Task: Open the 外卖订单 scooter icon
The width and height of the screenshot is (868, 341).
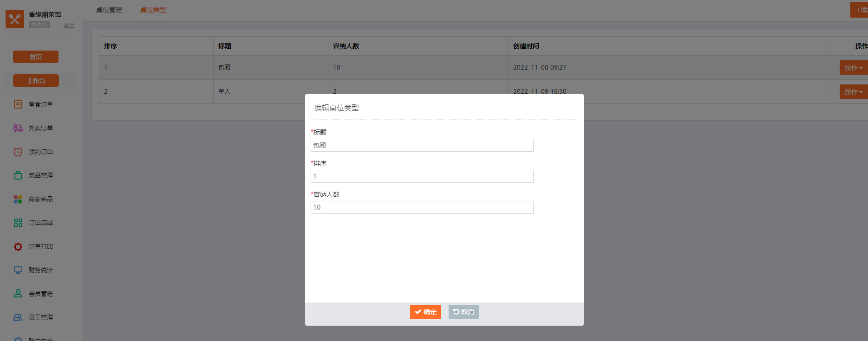Action: click(x=18, y=128)
